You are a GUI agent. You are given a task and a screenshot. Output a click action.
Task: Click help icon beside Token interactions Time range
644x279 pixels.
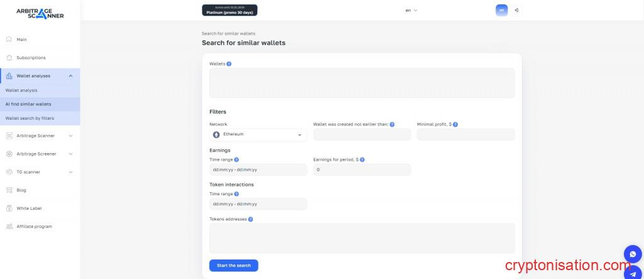pos(236,194)
